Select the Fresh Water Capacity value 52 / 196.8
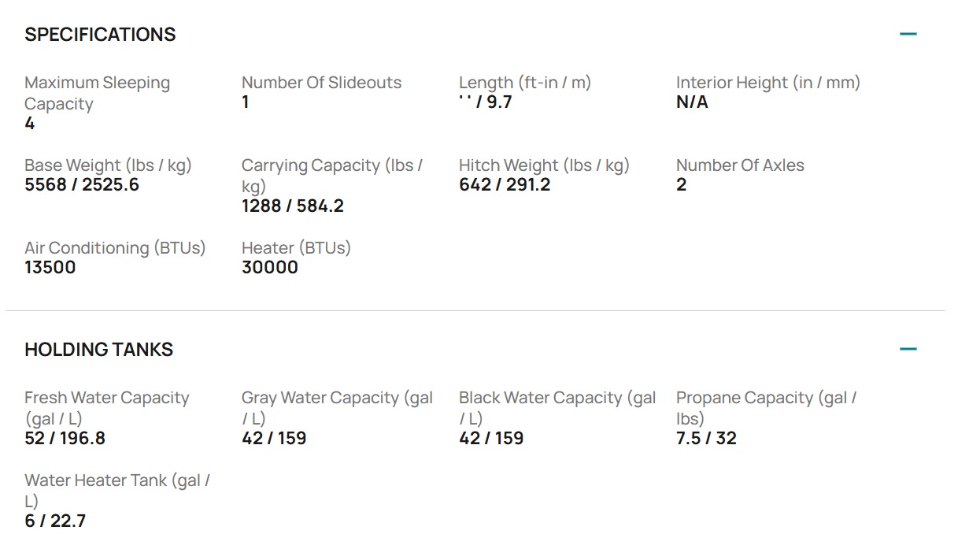Screen dimensions: 980x560 pyautogui.click(x=65, y=439)
